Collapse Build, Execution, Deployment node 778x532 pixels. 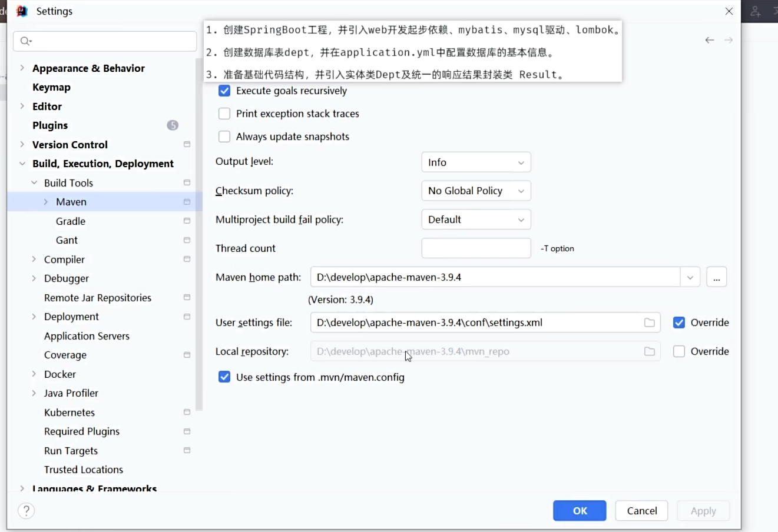coord(22,164)
